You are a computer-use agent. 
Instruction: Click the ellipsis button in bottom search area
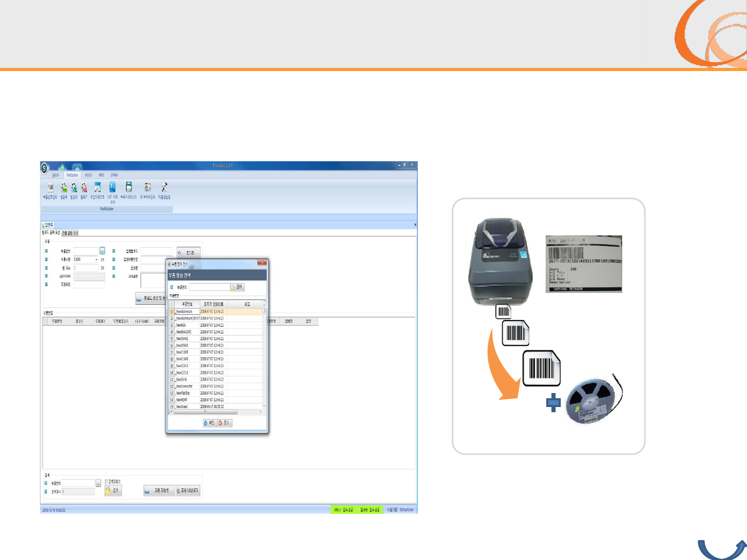click(98, 483)
